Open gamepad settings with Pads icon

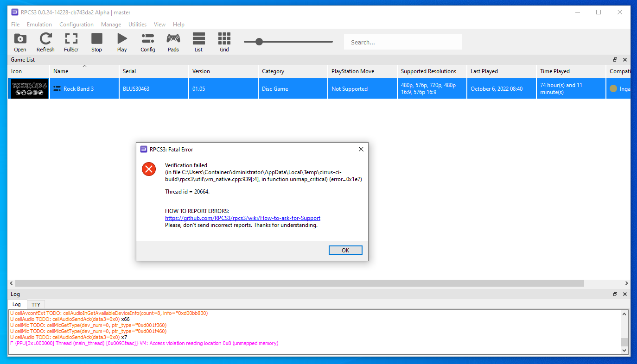click(x=173, y=42)
